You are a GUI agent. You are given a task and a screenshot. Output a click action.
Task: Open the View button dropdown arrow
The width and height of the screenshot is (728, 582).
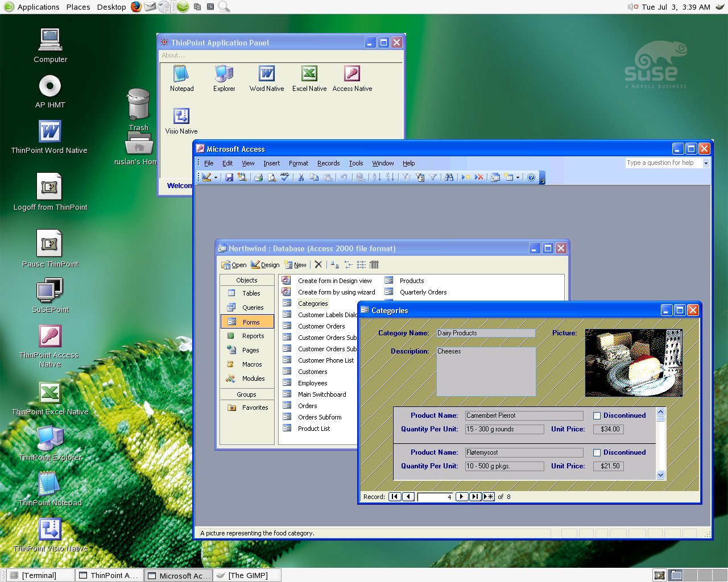[x=216, y=177]
